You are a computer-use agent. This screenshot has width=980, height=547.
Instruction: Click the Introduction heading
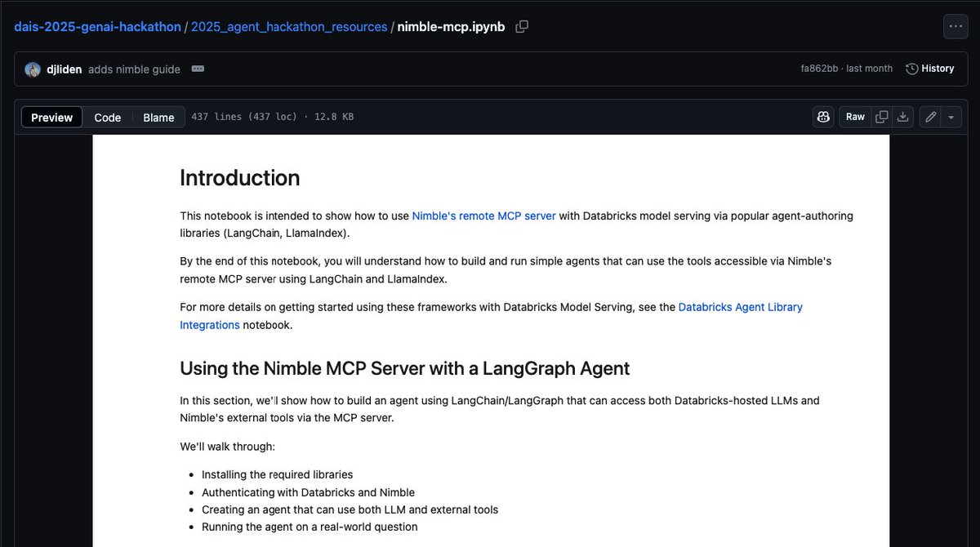click(240, 178)
